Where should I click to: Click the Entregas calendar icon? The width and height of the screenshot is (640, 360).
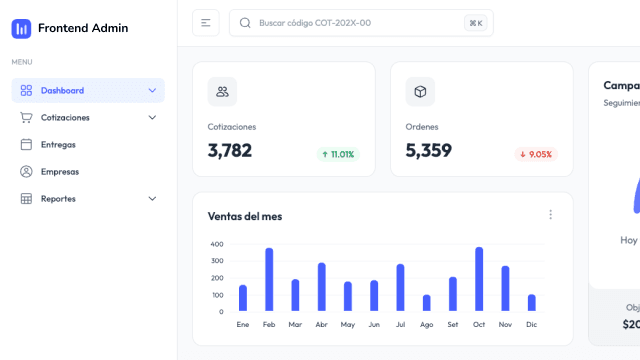(x=26, y=144)
